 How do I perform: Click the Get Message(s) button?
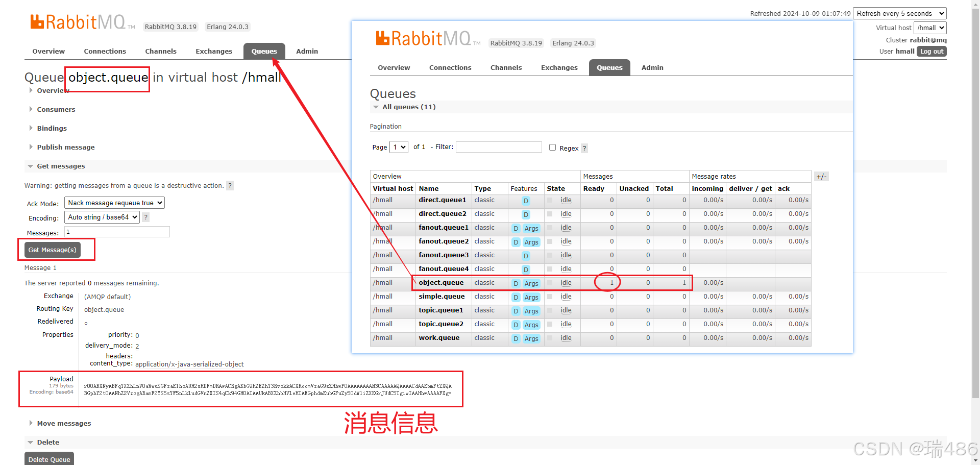click(x=53, y=250)
